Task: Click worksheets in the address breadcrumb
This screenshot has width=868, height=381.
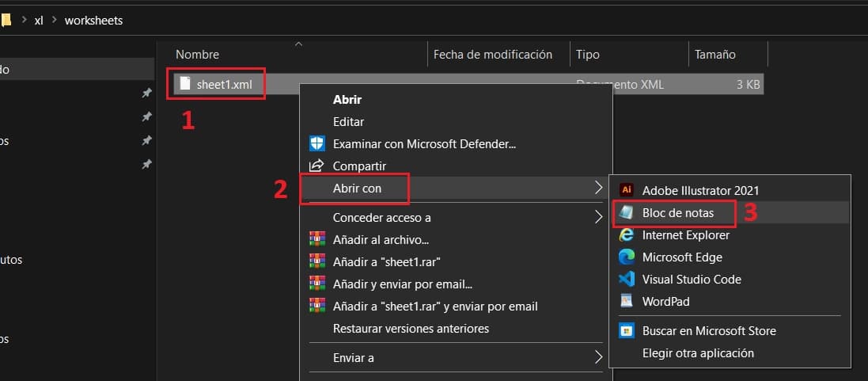Action: click(93, 21)
